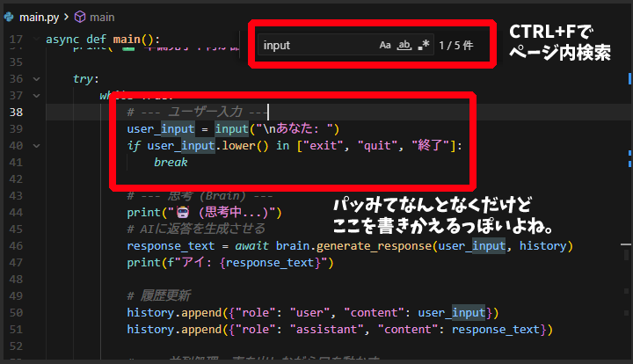Toggle Match Case (Aa) in find widget
The height and width of the screenshot is (364, 633).
(x=385, y=45)
